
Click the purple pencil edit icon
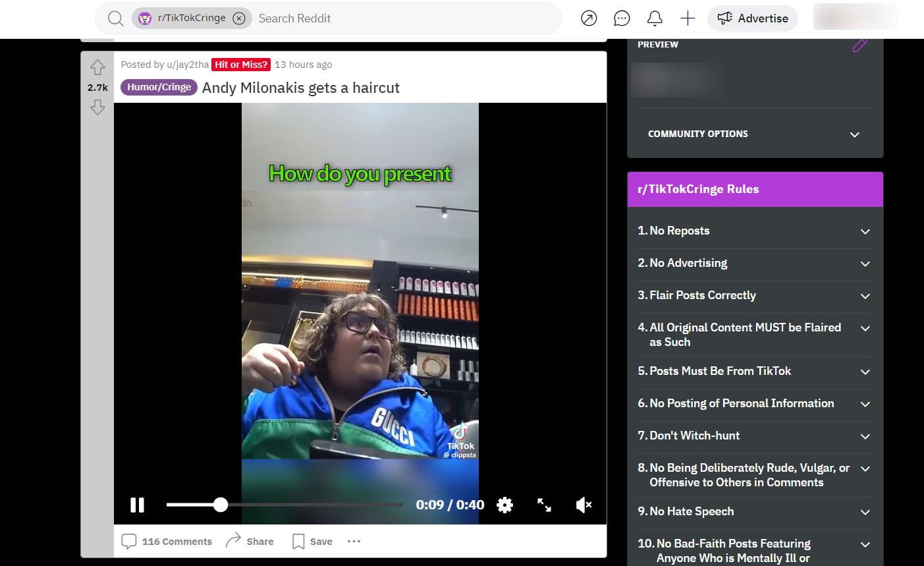point(859,45)
